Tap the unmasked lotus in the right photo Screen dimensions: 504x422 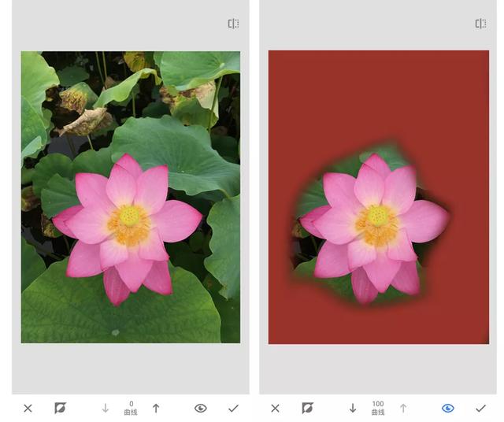point(375,225)
